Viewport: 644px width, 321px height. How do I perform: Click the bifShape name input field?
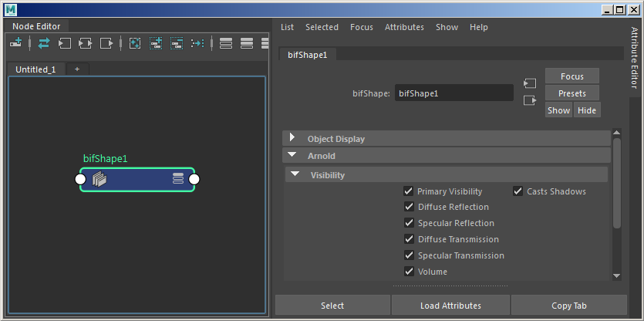[453, 93]
